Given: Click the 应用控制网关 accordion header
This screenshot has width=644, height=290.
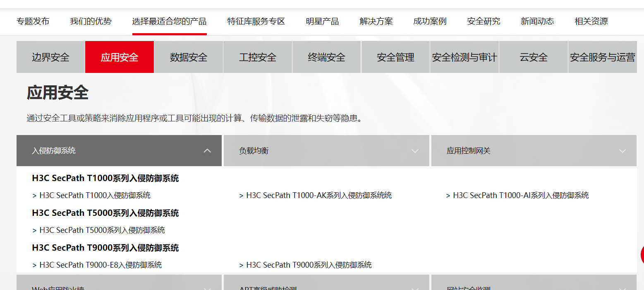Looking at the screenshot, I should click(534, 151).
